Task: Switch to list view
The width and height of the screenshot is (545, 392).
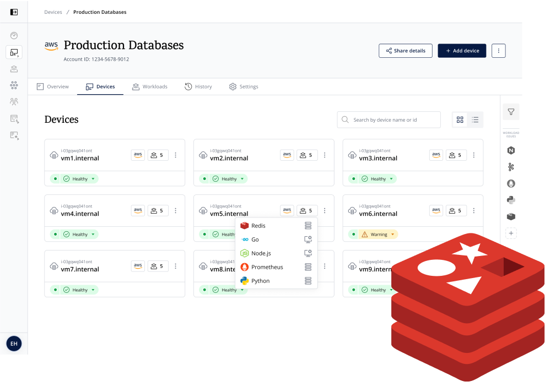Action: [475, 120]
